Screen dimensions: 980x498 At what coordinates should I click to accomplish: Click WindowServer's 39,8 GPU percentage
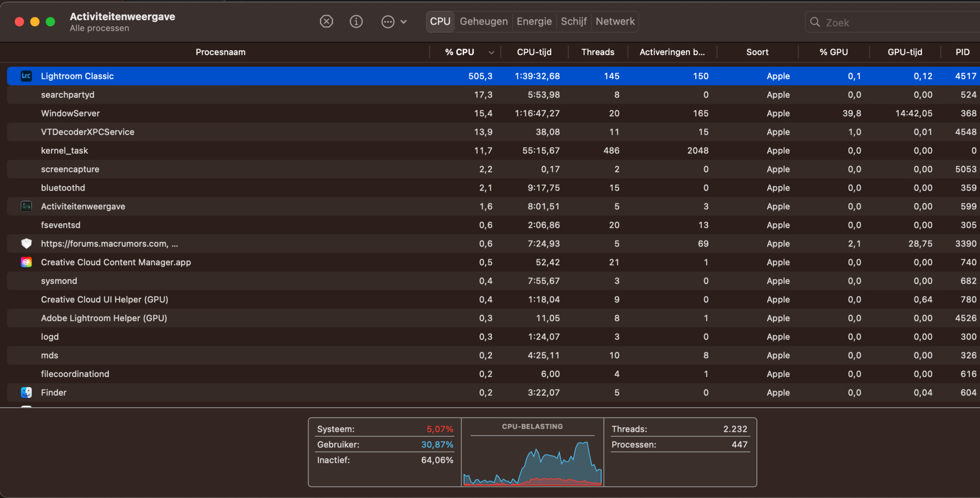(852, 113)
